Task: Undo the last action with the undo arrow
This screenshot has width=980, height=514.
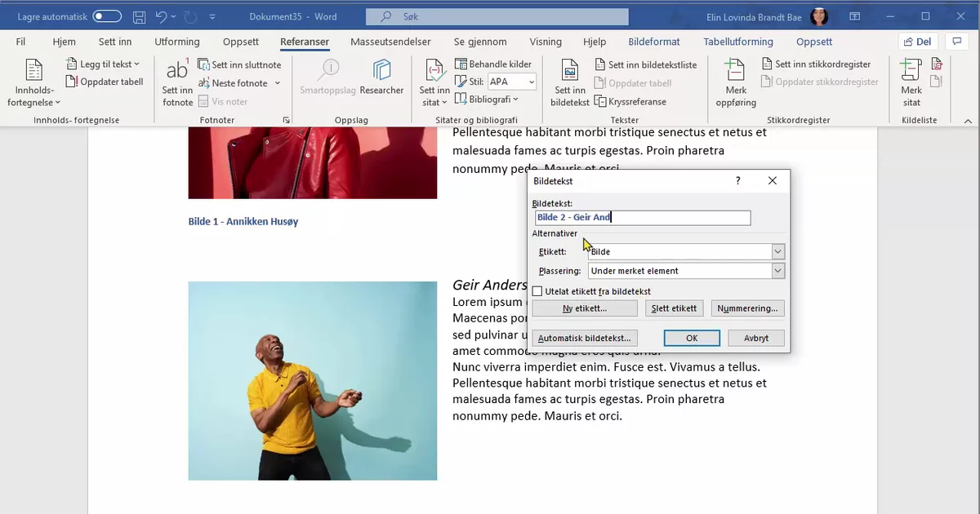Action: 161,16
